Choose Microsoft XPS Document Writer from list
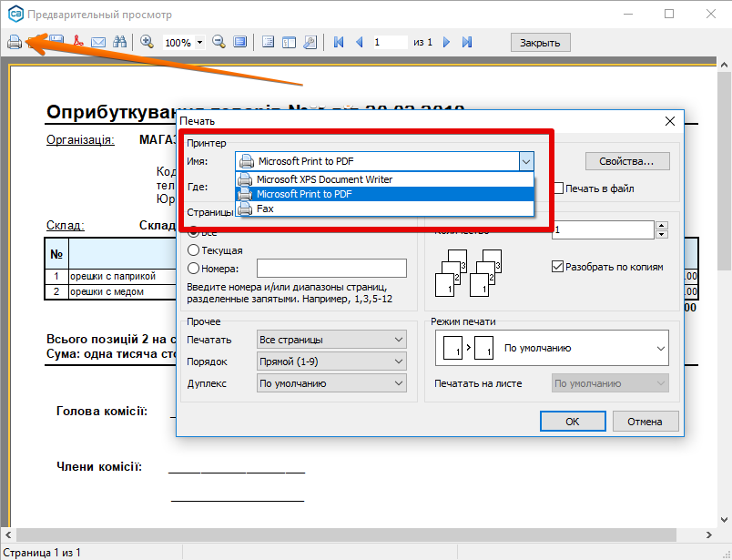Screen dimensions: 732x560 385,179
